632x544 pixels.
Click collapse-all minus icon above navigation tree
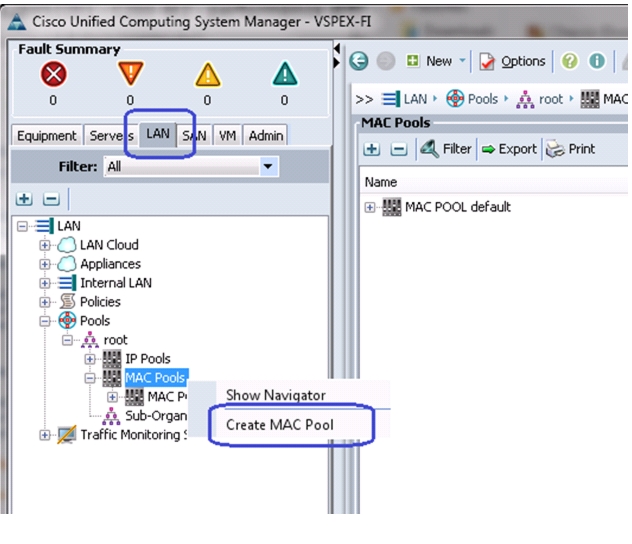[x=51, y=199]
